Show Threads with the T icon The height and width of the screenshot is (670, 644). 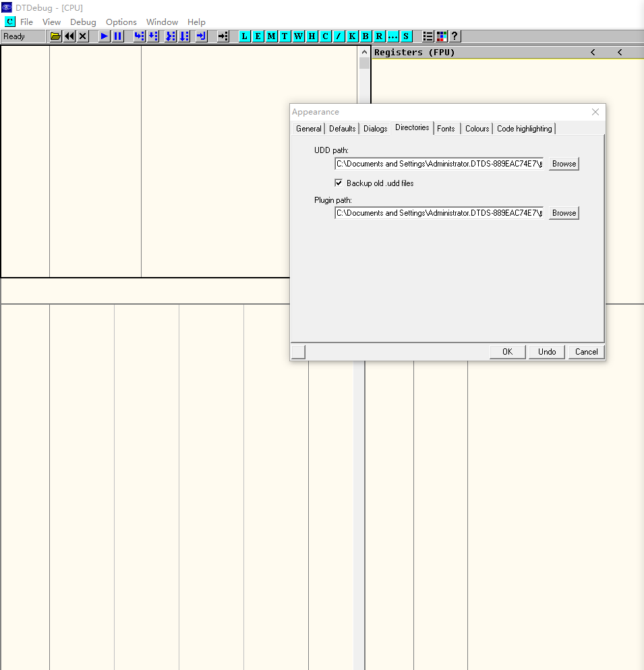pos(285,36)
